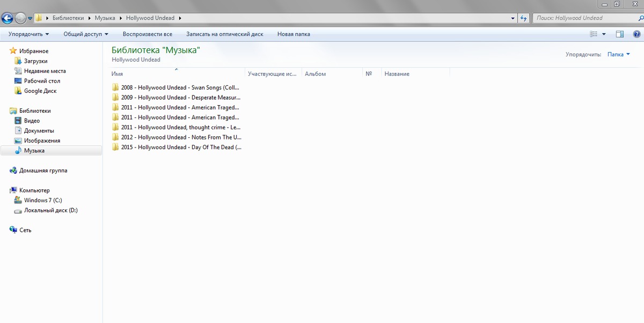Open the Домашняя группа icon
644x323 pixels.
tap(13, 170)
